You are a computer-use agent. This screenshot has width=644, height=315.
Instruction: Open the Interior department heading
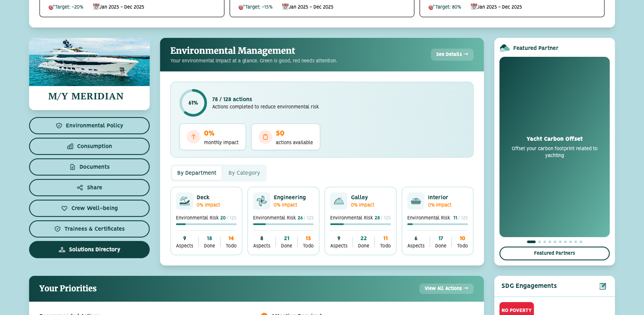(x=438, y=198)
